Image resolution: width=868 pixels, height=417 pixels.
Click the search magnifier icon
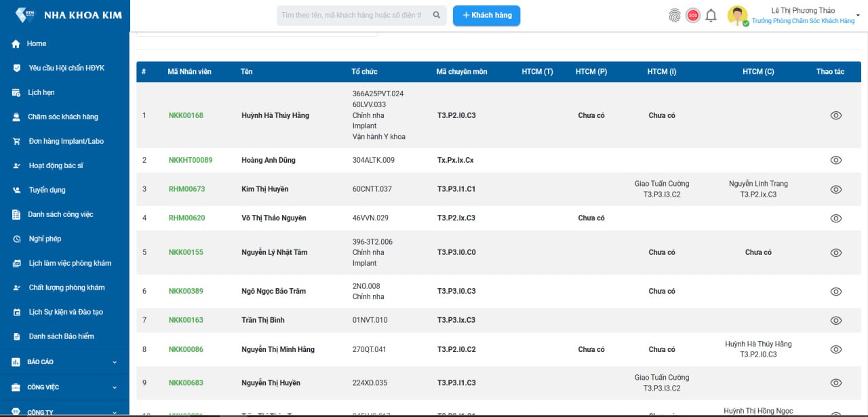coord(437,15)
